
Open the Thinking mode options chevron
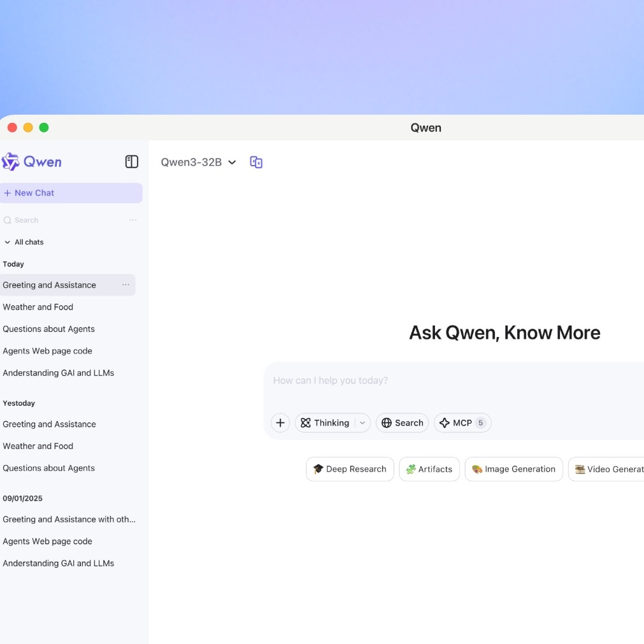362,422
